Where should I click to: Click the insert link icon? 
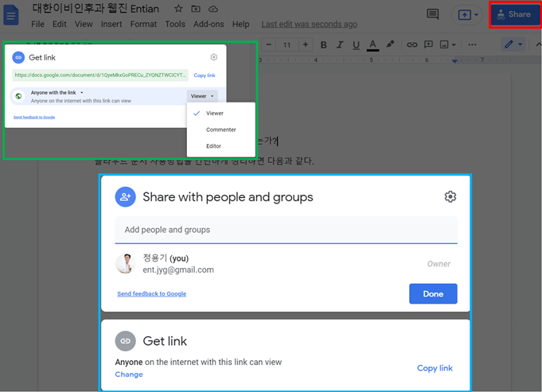[x=411, y=45]
